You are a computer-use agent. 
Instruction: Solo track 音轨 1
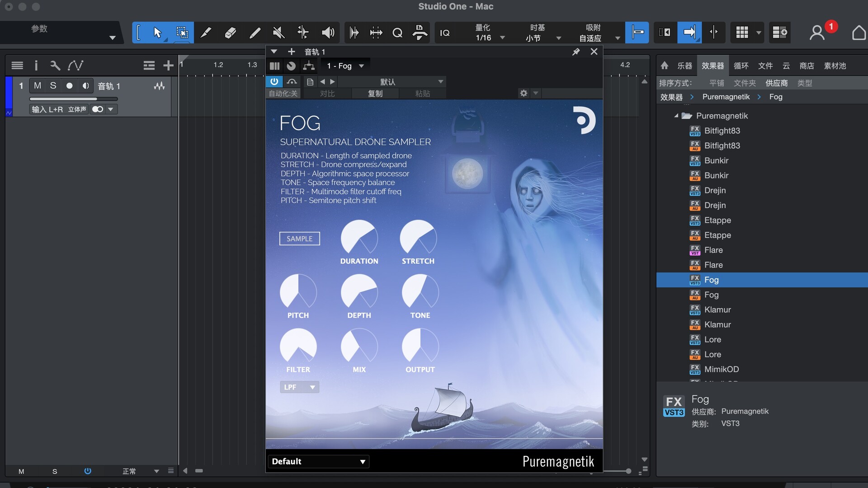point(53,86)
